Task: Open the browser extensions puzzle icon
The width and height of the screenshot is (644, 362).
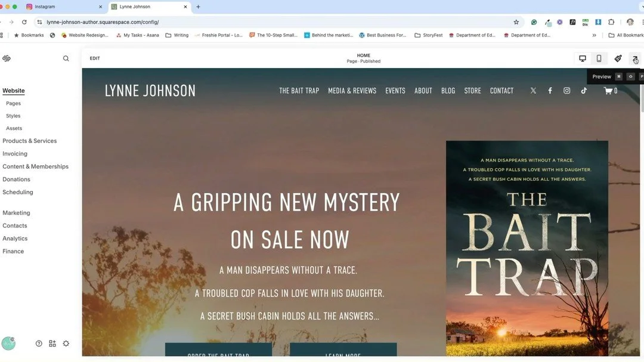Action: coord(611,22)
